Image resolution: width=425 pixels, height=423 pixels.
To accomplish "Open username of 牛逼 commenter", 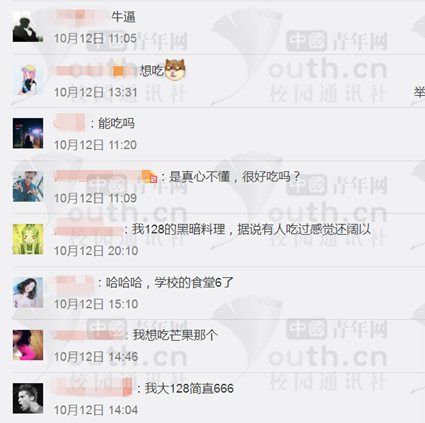I will 80,17.
